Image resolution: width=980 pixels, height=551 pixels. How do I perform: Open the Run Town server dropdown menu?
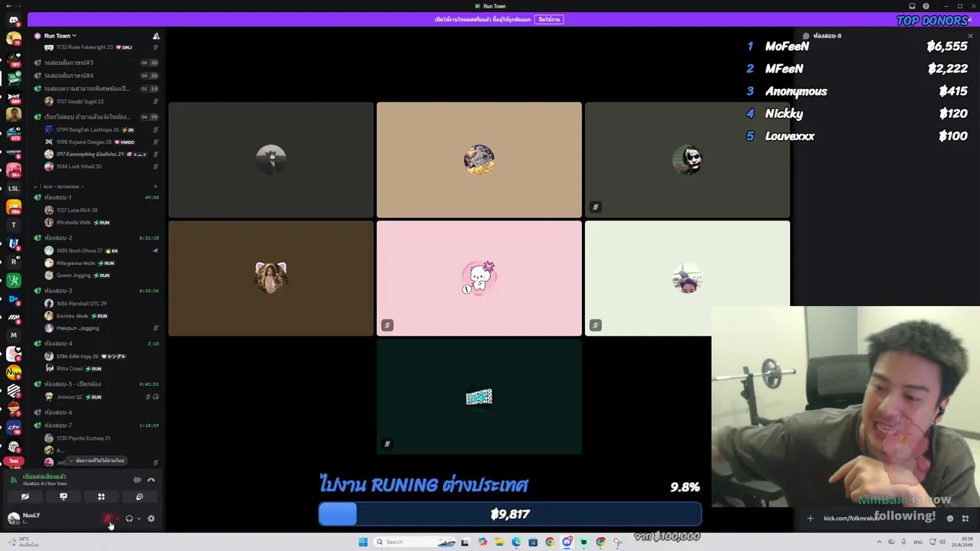[60, 36]
